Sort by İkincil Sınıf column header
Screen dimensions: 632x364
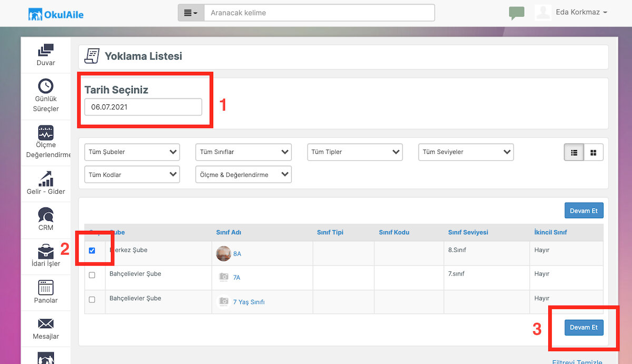(x=551, y=232)
